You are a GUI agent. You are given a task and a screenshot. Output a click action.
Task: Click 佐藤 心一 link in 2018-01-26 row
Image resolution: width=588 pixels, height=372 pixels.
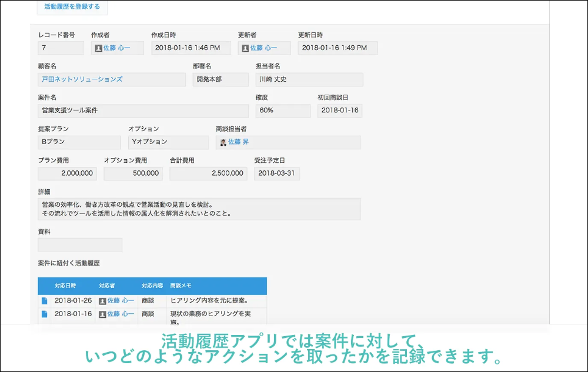pos(121,301)
